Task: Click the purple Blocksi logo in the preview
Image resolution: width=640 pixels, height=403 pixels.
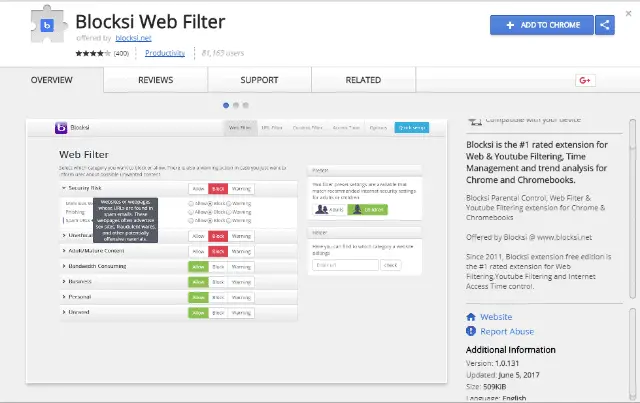Action: 61,128
